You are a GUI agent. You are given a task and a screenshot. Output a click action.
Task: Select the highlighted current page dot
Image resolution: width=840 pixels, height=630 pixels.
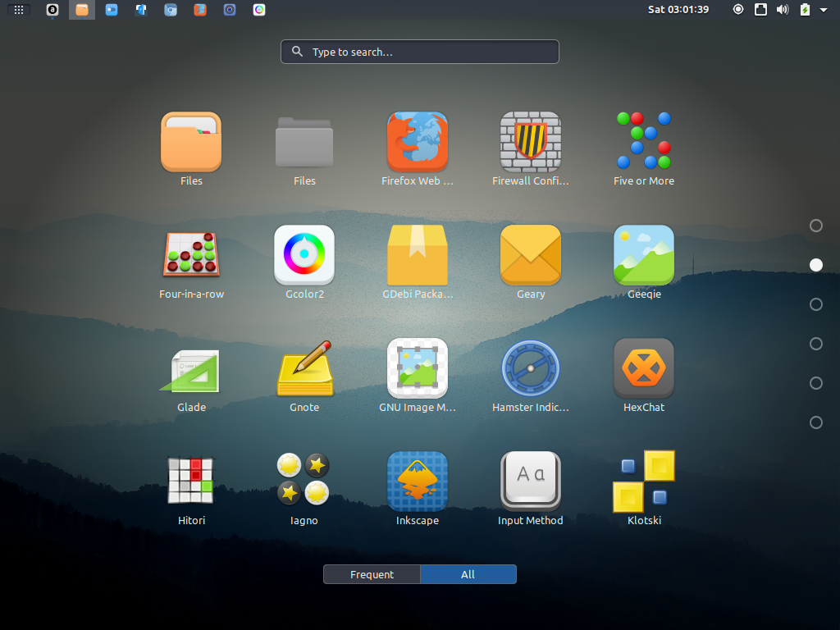pyautogui.click(x=816, y=265)
